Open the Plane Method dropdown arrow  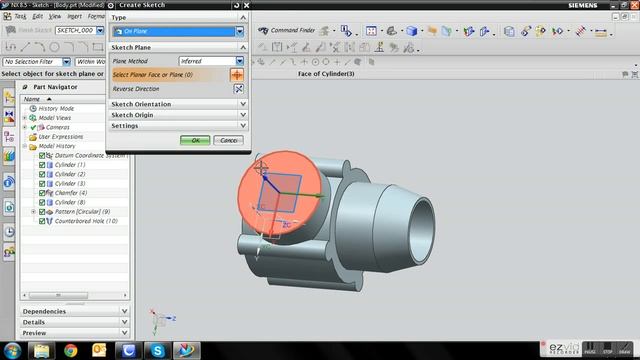pos(240,61)
